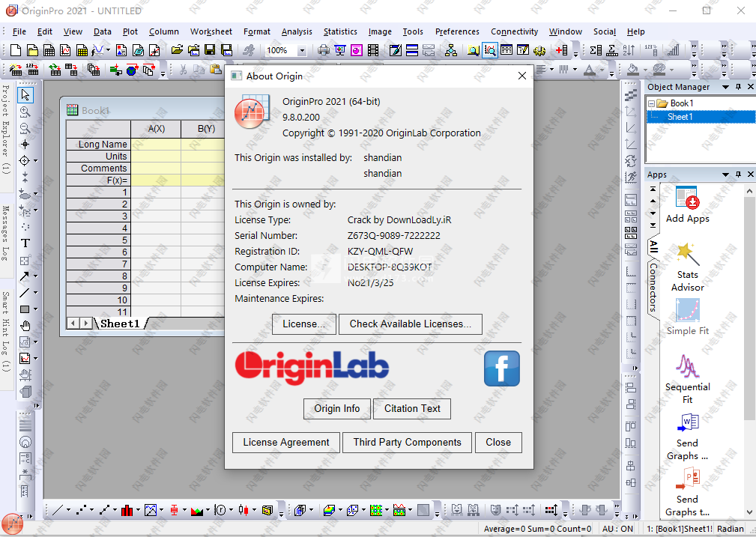Click the Citation Text button

pos(412,409)
